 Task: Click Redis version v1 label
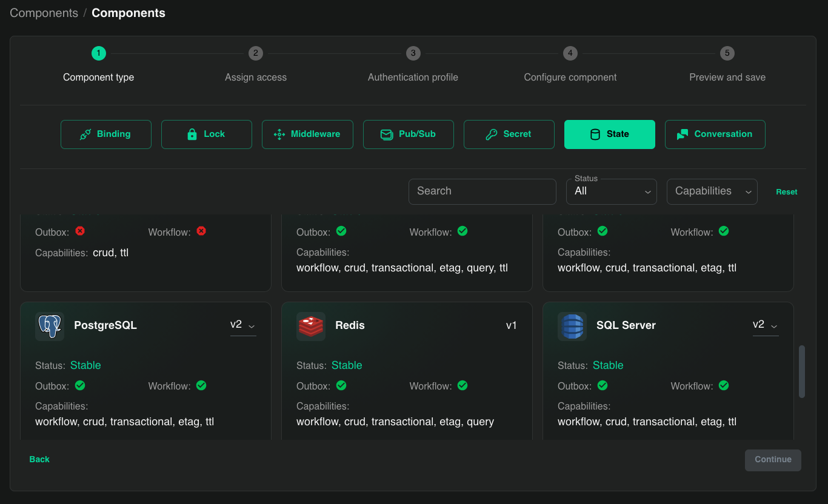[512, 325]
